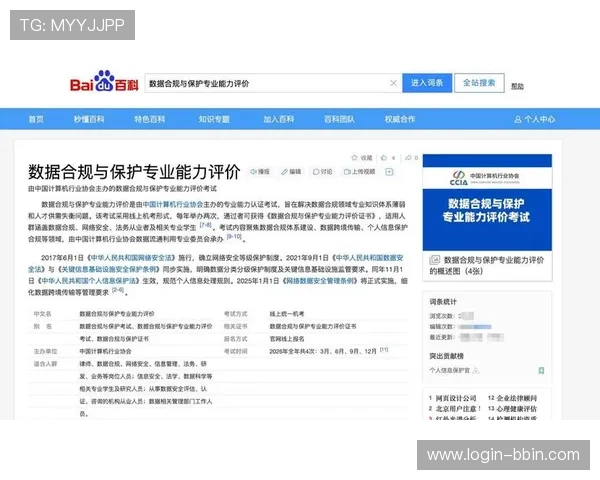Screen dimensions: 600x480
Task: Open the CCIA exam overview image thumbnail
Action: 487,202
